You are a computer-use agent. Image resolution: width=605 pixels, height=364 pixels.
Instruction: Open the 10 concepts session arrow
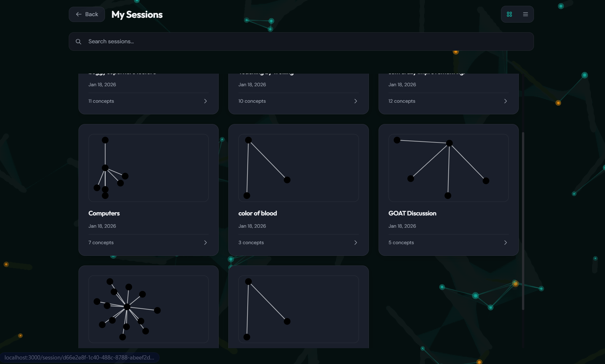356,101
